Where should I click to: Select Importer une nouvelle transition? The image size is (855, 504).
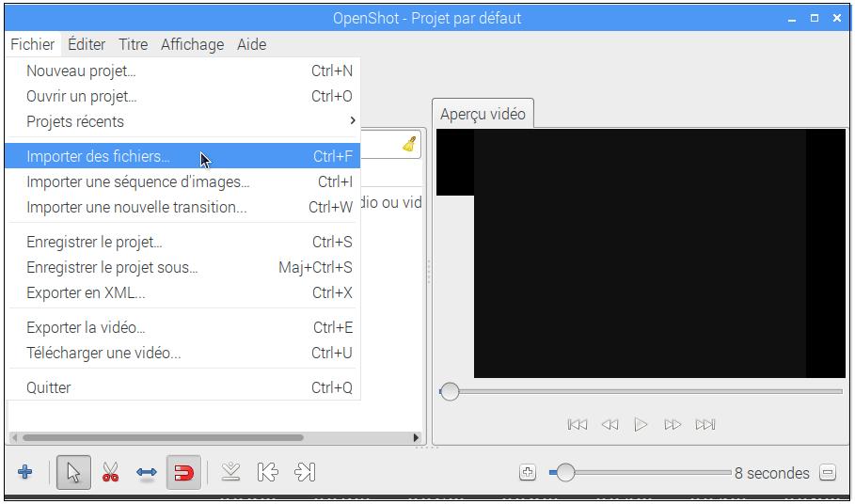(x=182, y=207)
